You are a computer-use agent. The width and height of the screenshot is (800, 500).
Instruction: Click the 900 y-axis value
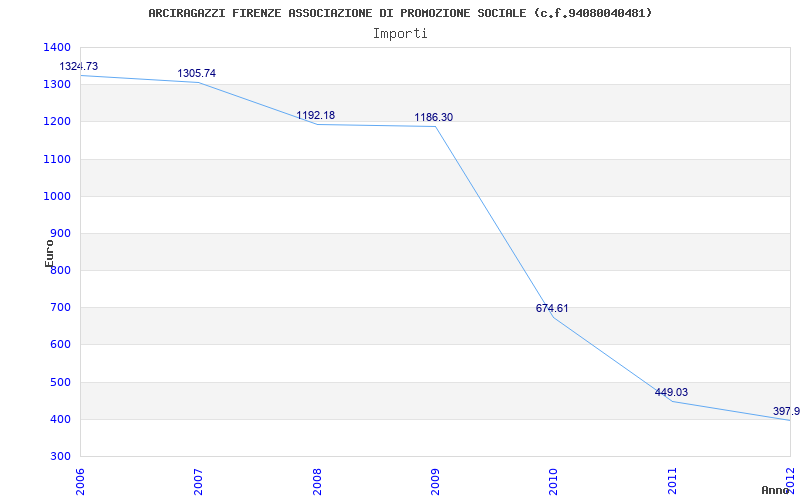pos(60,234)
